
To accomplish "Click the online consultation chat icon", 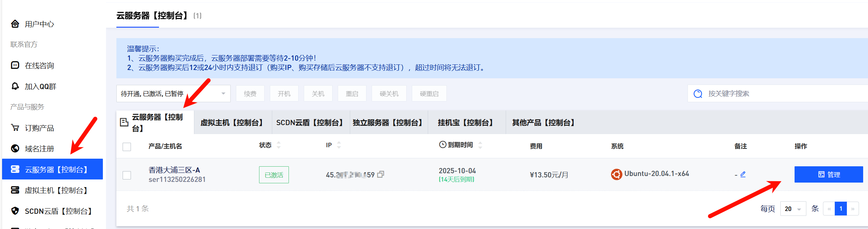I will 15,65.
